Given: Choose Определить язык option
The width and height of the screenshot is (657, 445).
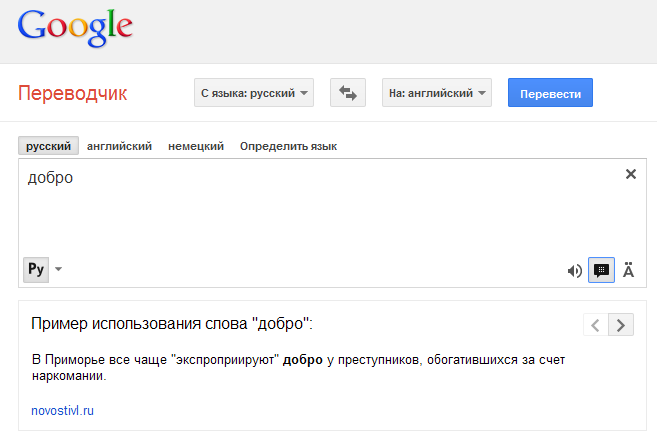Looking at the screenshot, I should pyautogui.click(x=288, y=146).
